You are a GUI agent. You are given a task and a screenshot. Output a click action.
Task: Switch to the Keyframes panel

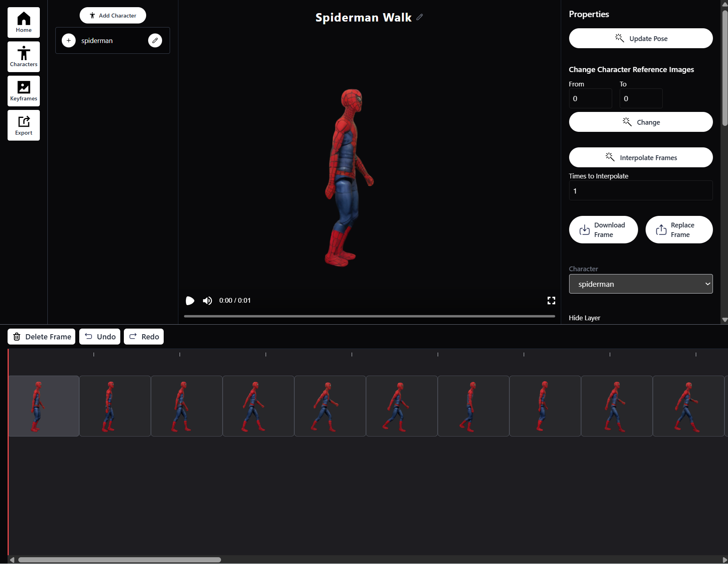coord(23,91)
